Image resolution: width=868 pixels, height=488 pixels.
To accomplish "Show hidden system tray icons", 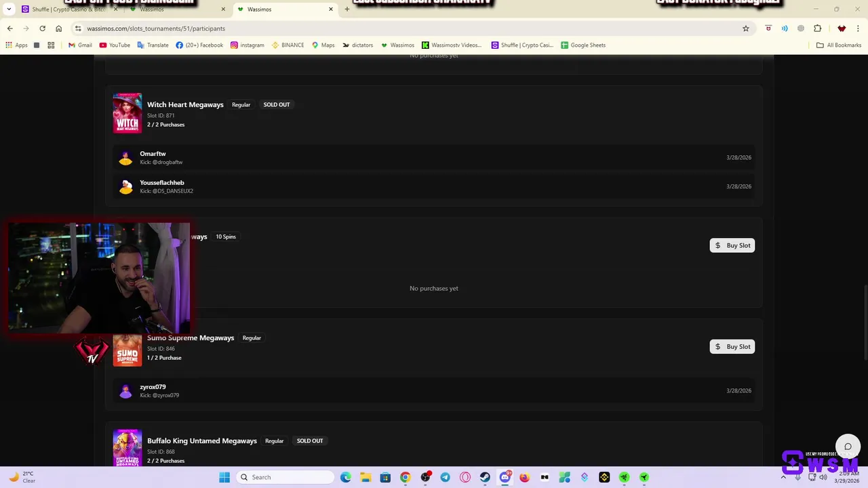I will pyautogui.click(x=783, y=477).
